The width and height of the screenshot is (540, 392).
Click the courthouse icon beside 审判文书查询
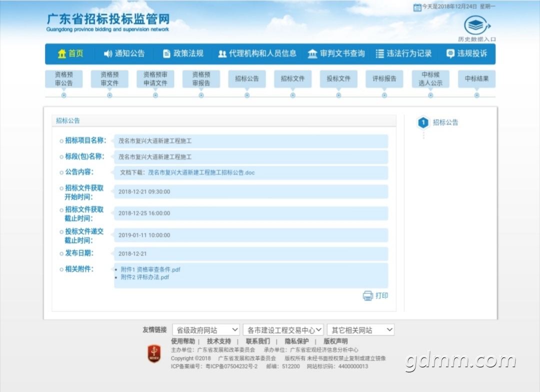click(x=312, y=53)
